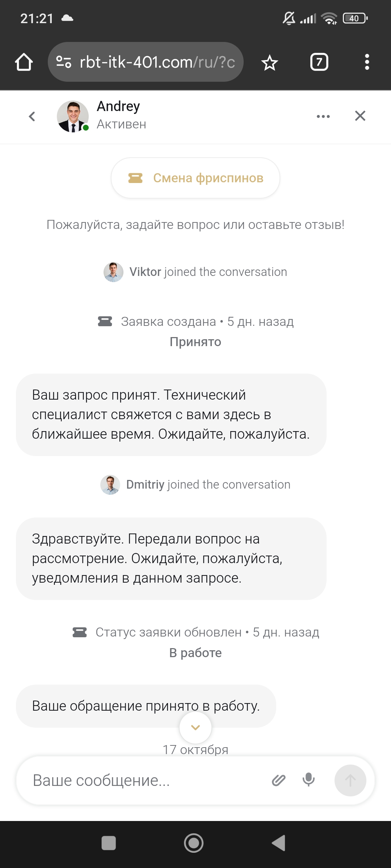Open Andrey's profile avatar
This screenshot has height=868, width=391.
73,116
